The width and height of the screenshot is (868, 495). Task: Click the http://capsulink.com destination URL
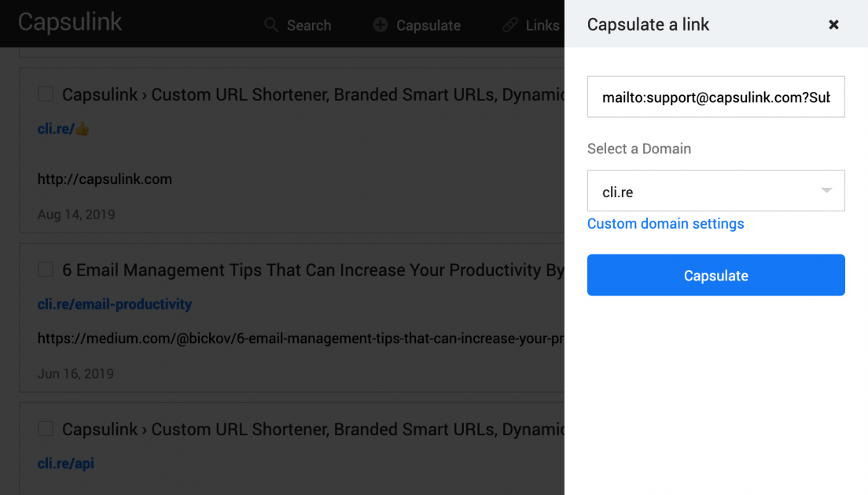105,178
